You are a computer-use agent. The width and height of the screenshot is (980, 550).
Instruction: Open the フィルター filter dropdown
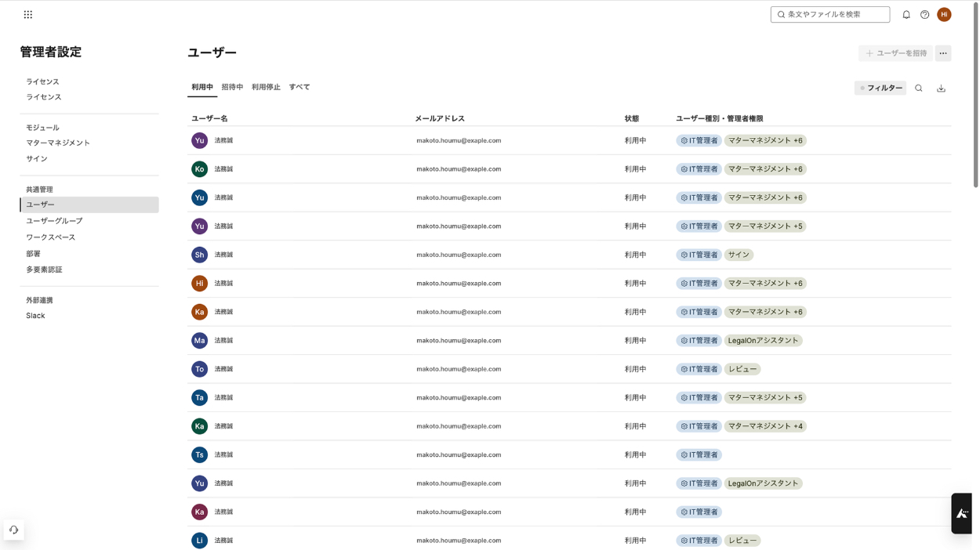[880, 89]
